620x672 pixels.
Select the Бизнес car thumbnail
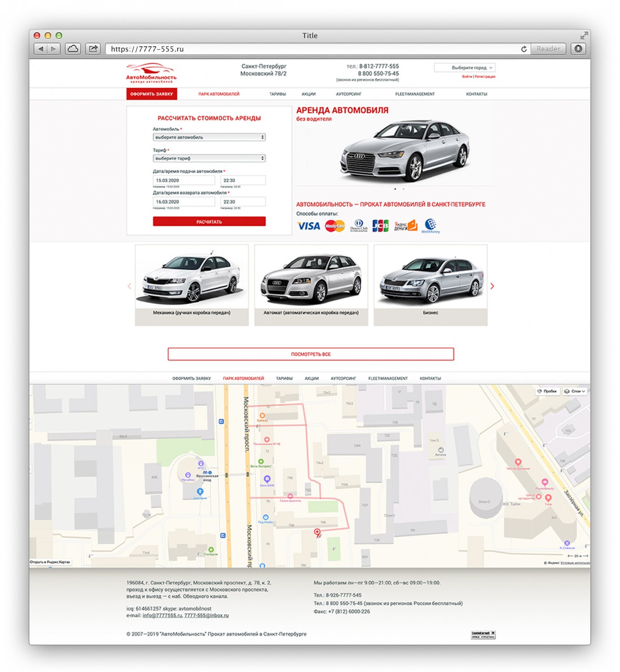430,285
